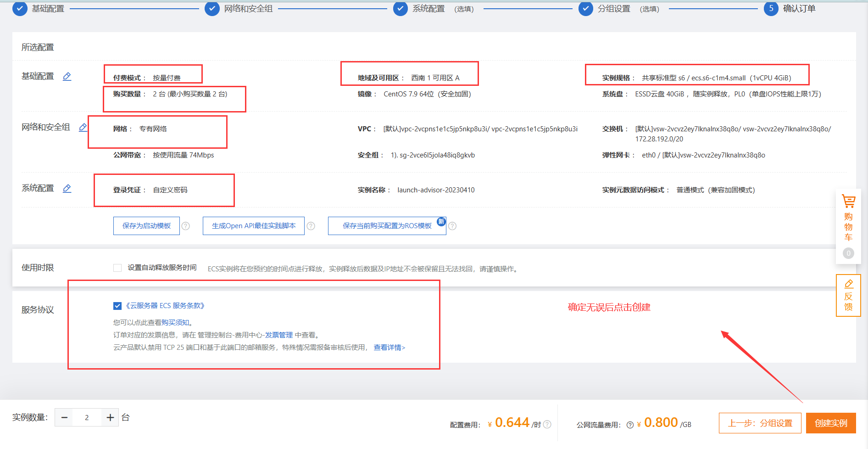Screen dimensions: 868x449
Task: Increase instance count with plus button
Action: [110, 417]
